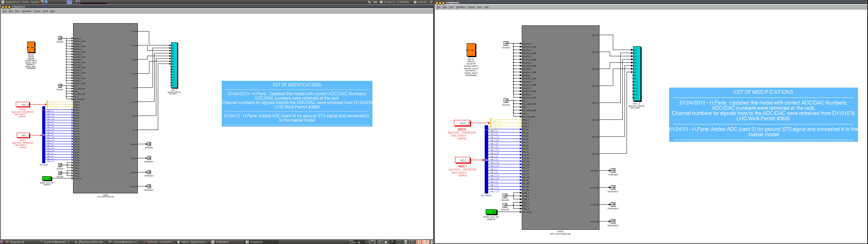The image size is (868, 244).
Task: Select the Ground1 block in h1hpiham3
Action: (506, 100)
